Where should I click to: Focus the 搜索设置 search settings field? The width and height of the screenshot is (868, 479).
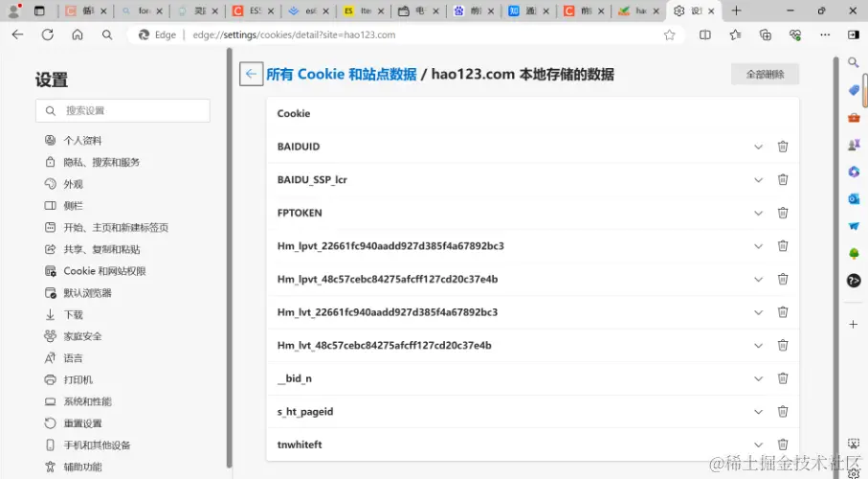tap(122, 111)
